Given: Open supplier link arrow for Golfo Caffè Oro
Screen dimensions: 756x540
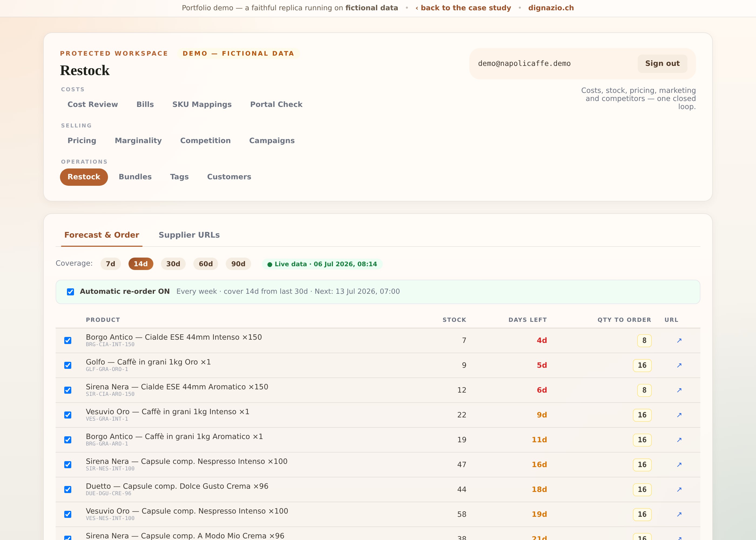Looking at the screenshot, I should point(679,365).
